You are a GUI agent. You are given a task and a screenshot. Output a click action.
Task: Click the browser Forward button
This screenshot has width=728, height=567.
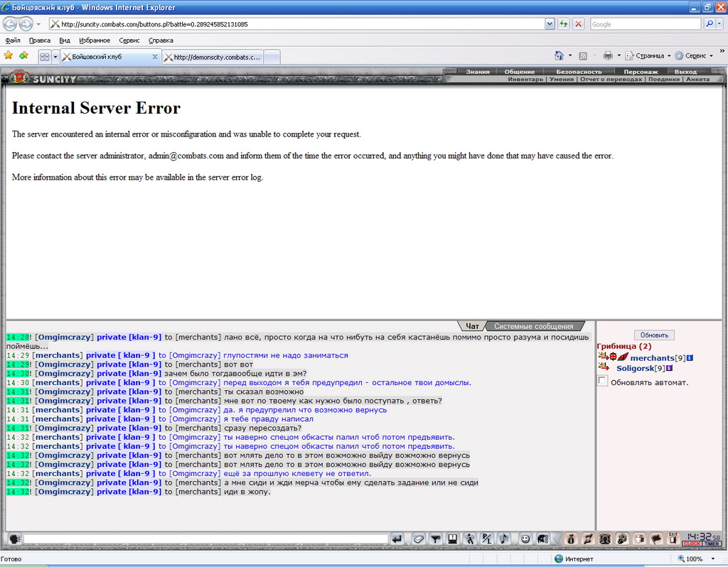[26, 23]
